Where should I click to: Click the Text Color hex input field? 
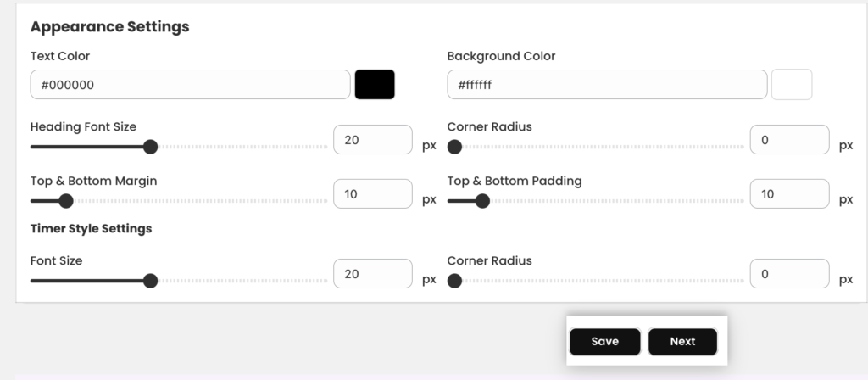tap(191, 85)
